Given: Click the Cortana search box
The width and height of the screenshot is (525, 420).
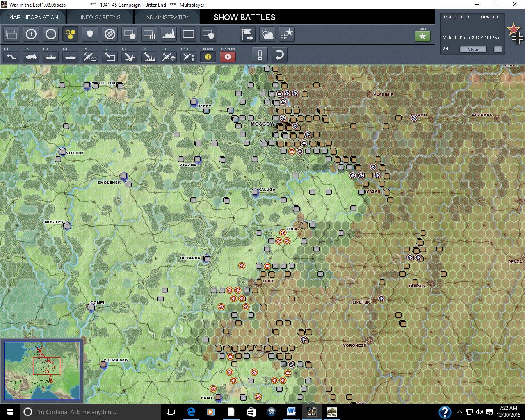Looking at the screenshot, I should (90, 412).
